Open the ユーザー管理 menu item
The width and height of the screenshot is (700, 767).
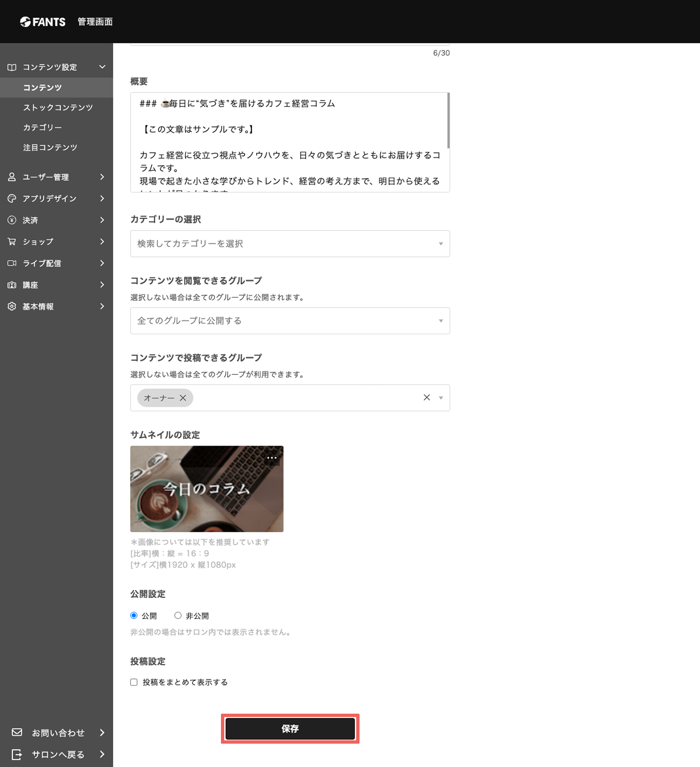pyautogui.click(x=56, y=177)
